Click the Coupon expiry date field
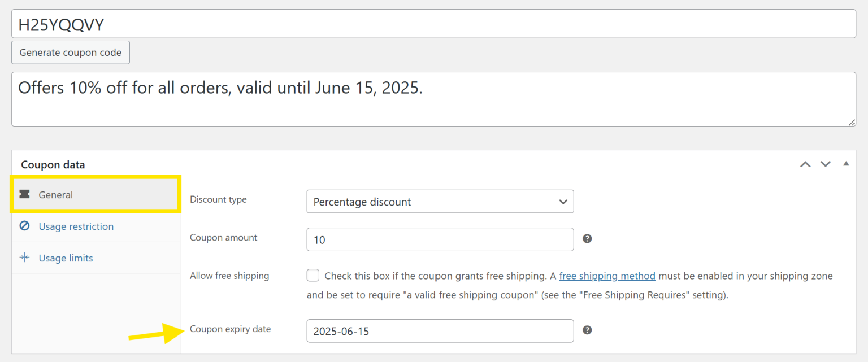The height and width of the screenshot is (362, 868). point(440,330)
